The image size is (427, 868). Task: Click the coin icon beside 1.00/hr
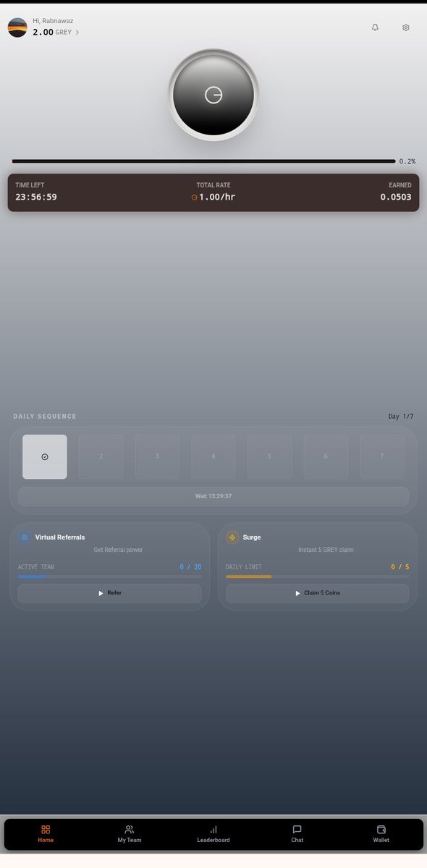click(x=194, y=197)
